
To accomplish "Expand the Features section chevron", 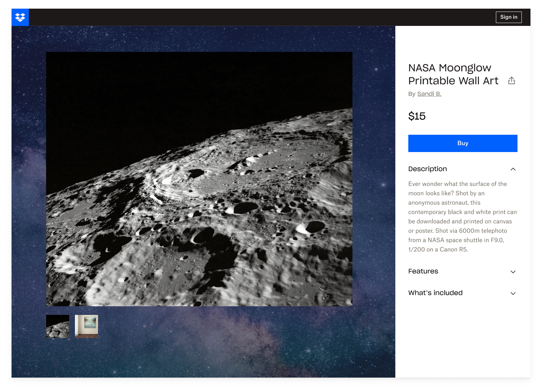I will (x=513, y=272).
